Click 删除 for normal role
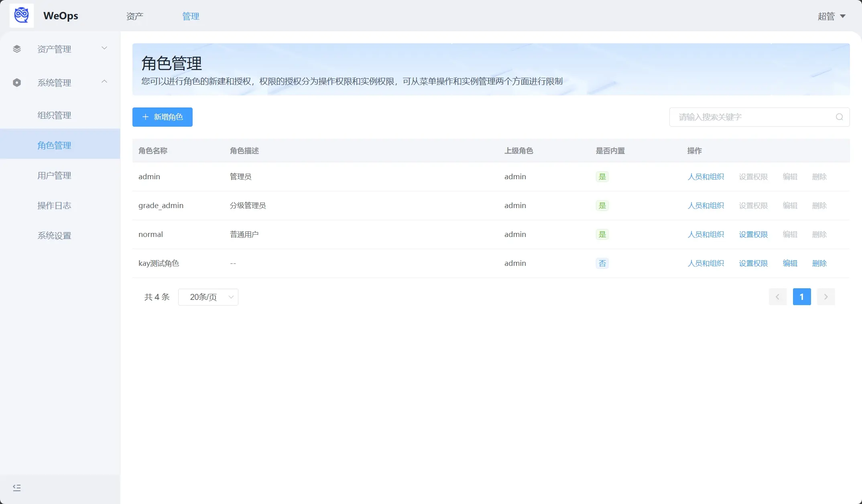 (819, 235)
